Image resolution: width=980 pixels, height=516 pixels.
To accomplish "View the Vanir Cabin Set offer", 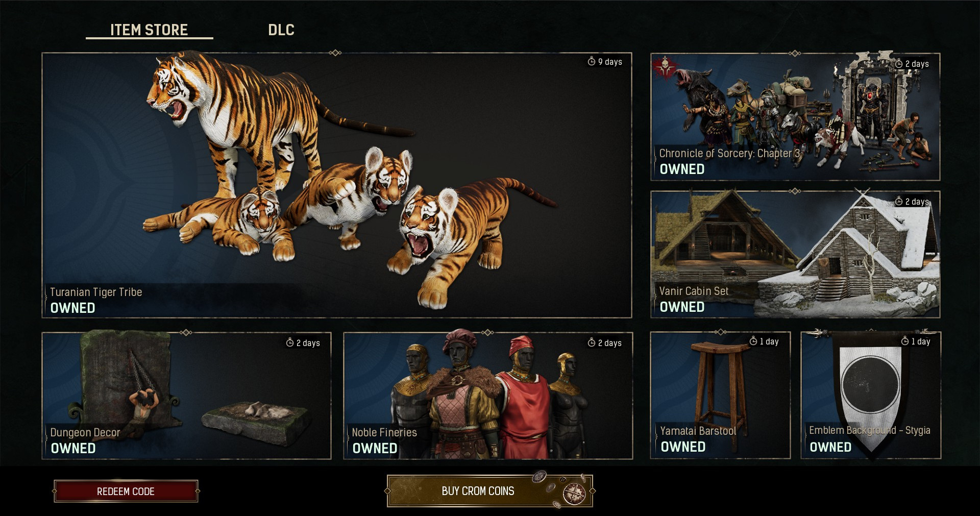I will [795, 254].
